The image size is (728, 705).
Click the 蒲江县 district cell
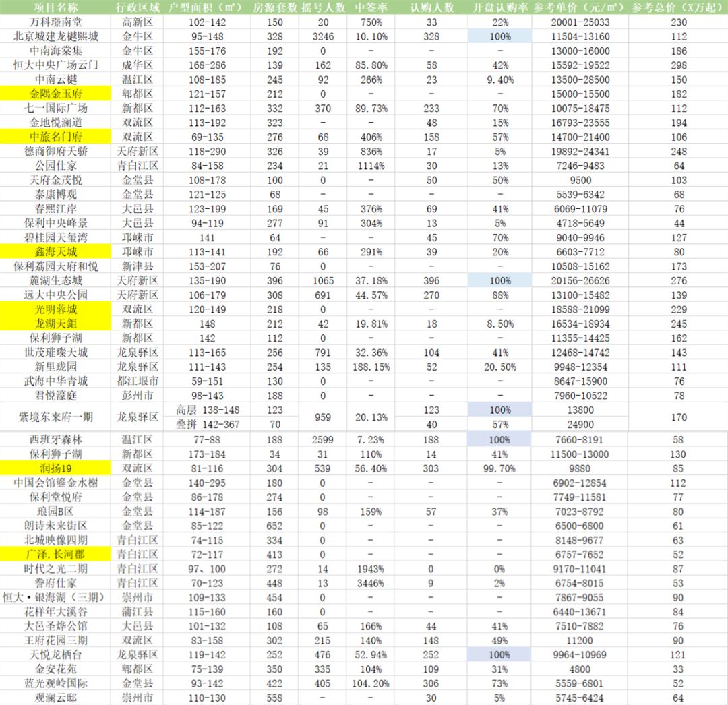(138, 612)
